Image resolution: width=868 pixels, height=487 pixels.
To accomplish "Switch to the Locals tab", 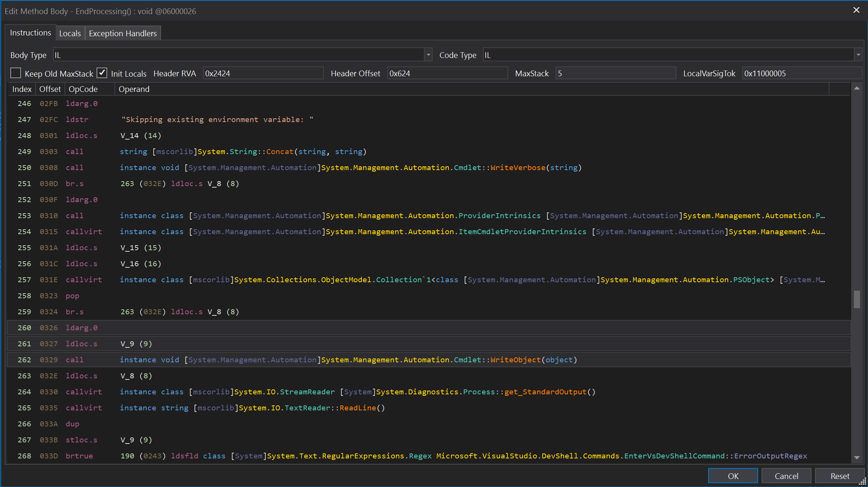I will pos(70,34).
